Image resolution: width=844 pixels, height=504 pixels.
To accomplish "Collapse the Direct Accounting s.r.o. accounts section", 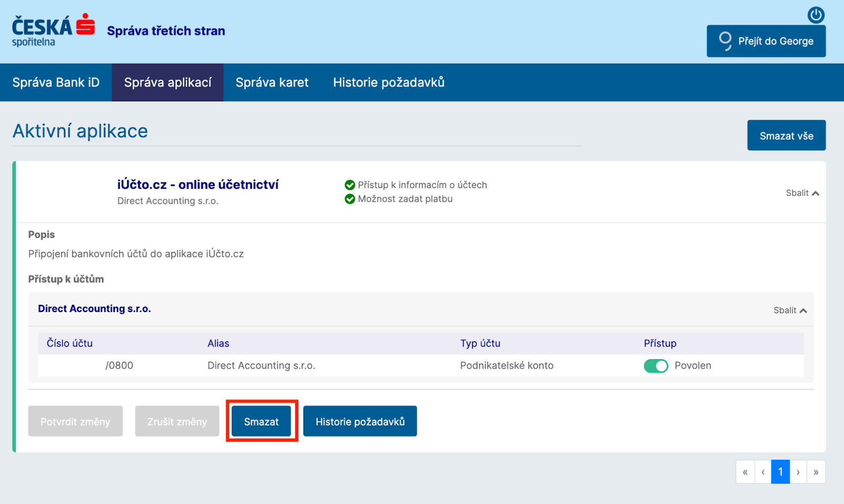I will click(790, 311).
